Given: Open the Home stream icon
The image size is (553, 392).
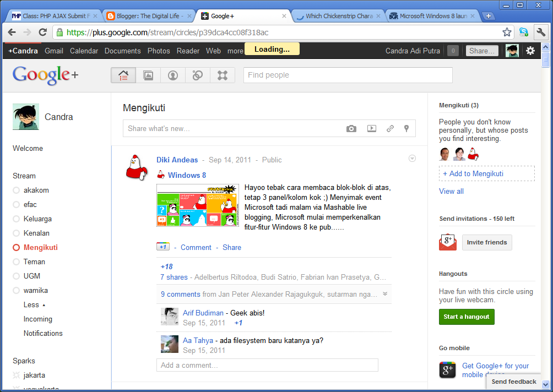Looking at the screenshot, I should pos(123,75).
